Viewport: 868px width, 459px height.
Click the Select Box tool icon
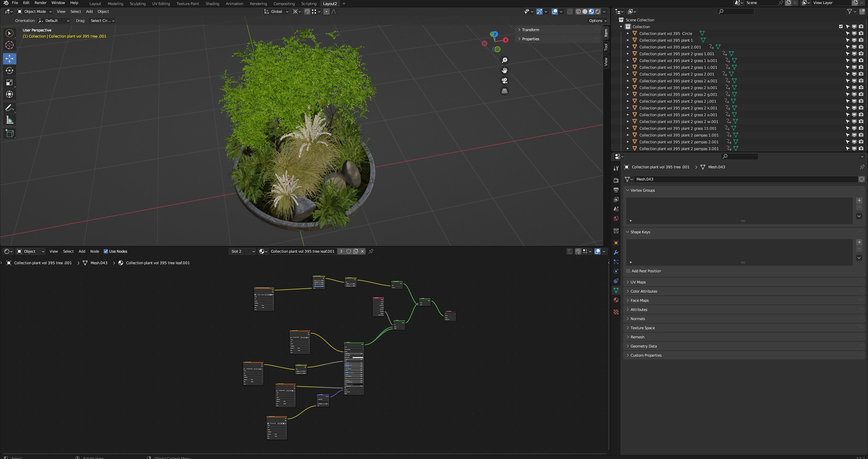click(9, 33)
